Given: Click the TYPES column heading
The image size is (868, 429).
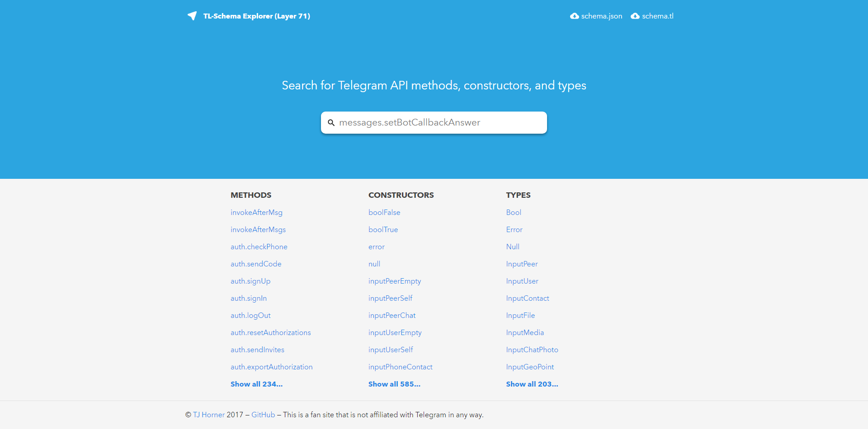Looking at the screenshot, I should [518, 195].
